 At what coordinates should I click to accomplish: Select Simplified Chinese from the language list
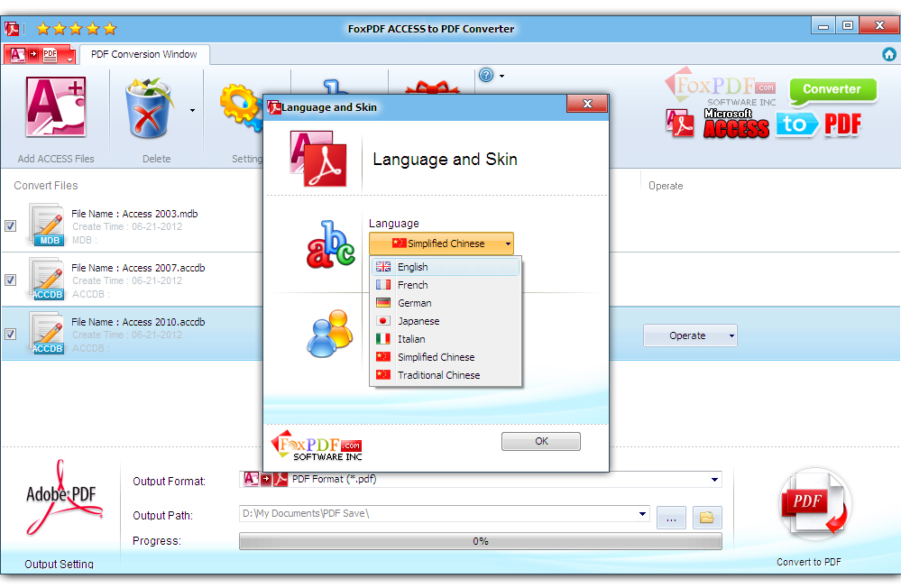click(x=446, y=357)
